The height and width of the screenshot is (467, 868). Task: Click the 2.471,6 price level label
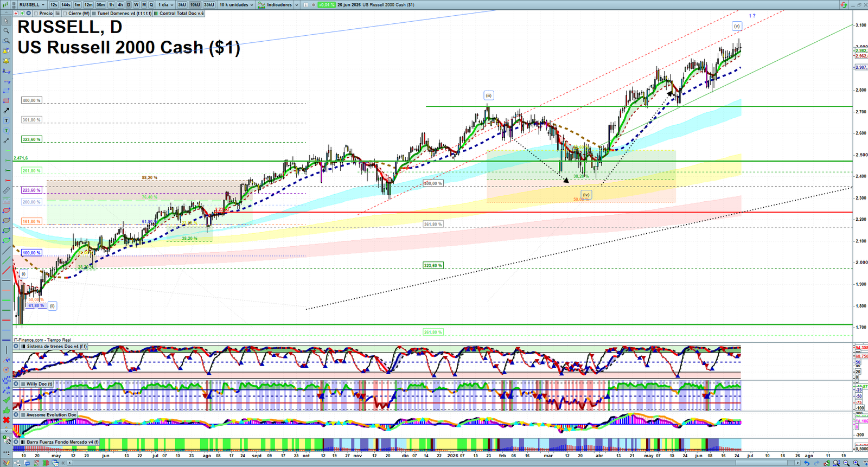click(x=21, y=158)
